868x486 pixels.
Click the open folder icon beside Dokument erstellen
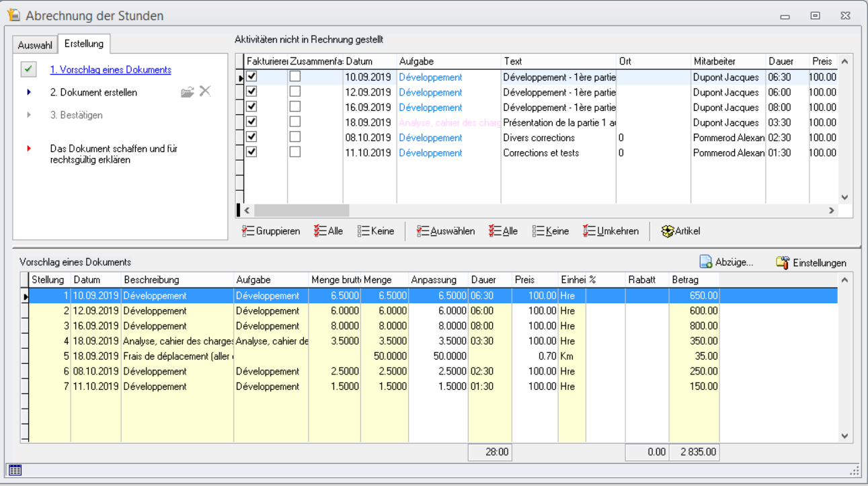click(x=188, y=92)
